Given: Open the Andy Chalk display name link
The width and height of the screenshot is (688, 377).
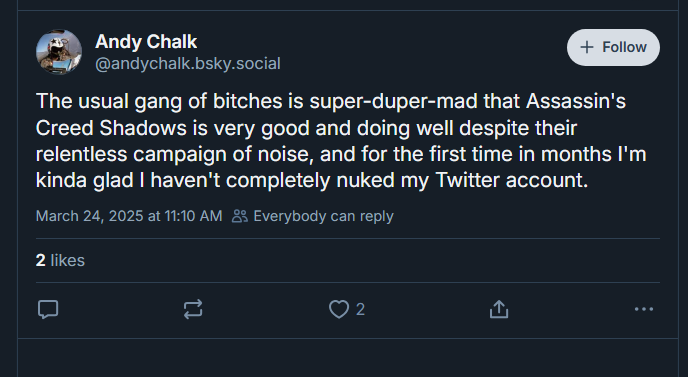Looking at the screenshot, I should point(146,42).
